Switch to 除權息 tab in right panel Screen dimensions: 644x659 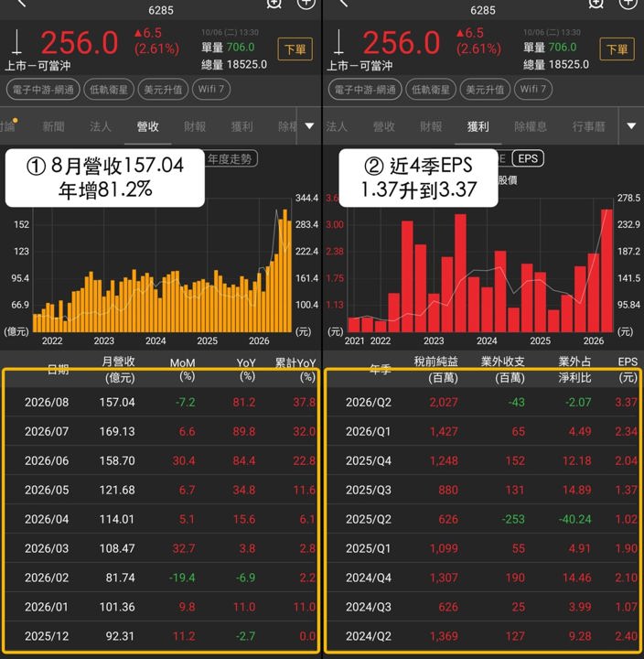(x=531, y=126)
